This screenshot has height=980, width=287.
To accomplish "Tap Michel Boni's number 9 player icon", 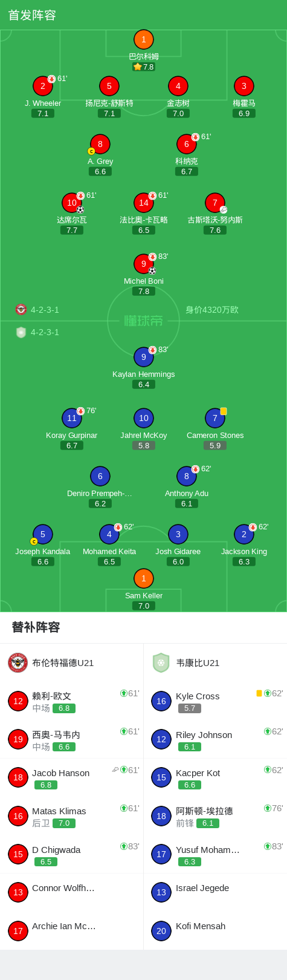I will pyautogui.click(x=144, y=264).
